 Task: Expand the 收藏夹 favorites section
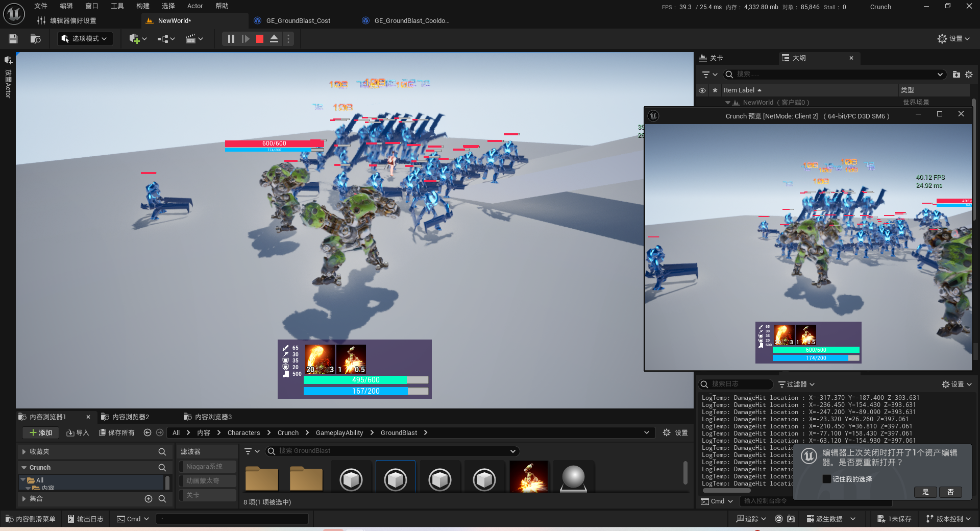point(23,452)
